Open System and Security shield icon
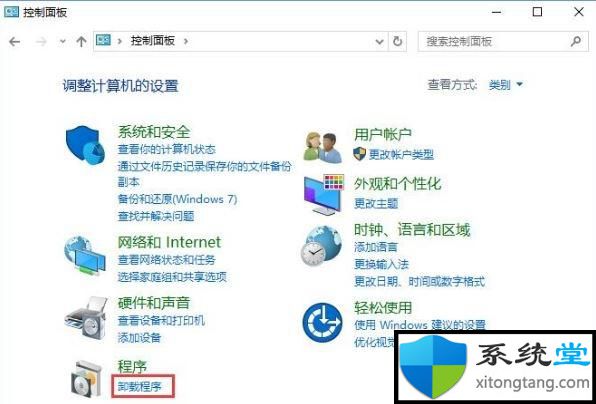This screenshot has width=596, height=404. pos(86,145)
